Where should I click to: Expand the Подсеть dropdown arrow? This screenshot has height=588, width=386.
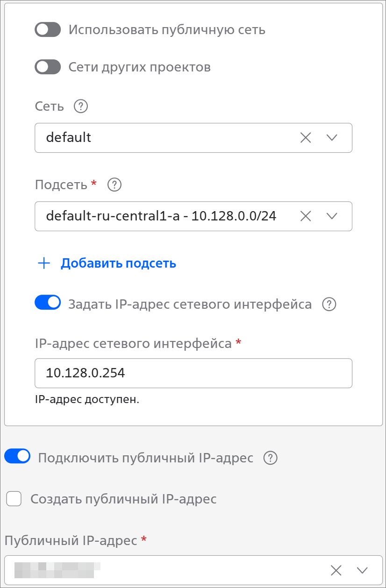click(332, 216)
